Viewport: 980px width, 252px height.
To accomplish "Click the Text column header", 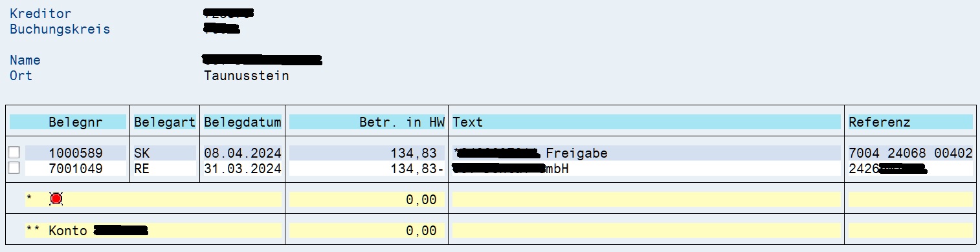I will pos(647,122).
